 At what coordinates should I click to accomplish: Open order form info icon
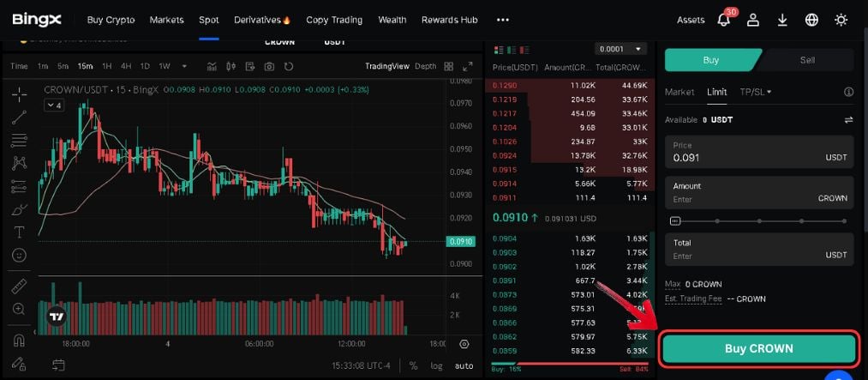pos(848,92)
